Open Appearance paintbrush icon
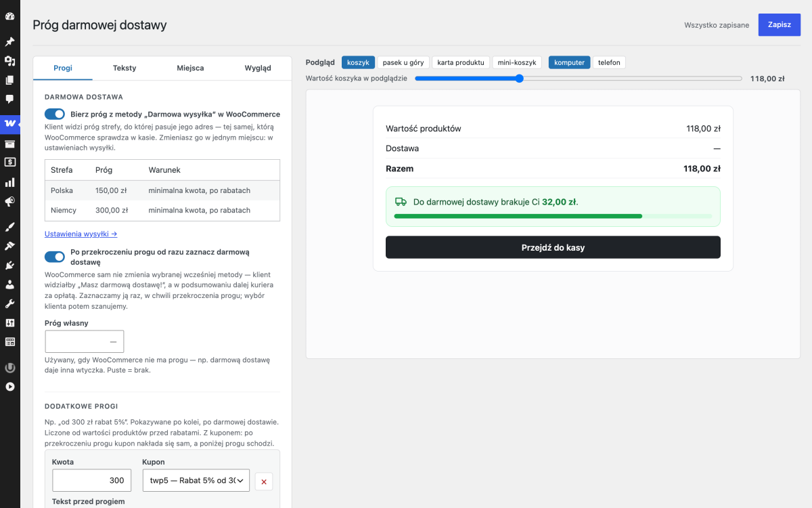The image size is (812, 508). pos(9,226)
